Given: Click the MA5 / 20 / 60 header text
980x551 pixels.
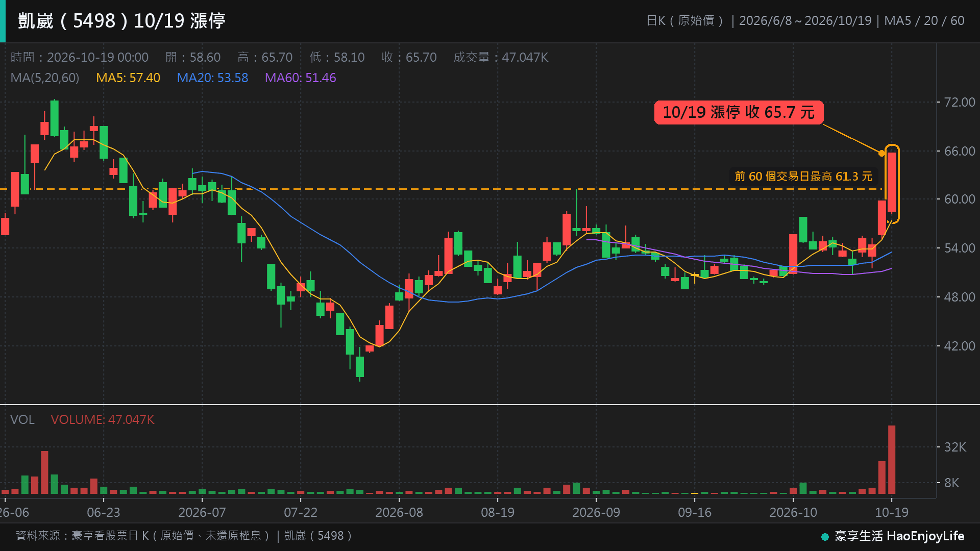Looking at the screenshot, I should click(x=924, y=20).
